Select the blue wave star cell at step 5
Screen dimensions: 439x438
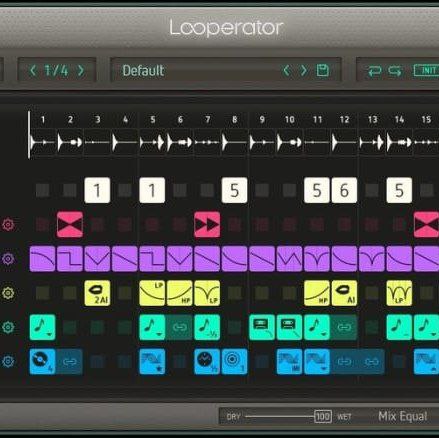[152, 362]
